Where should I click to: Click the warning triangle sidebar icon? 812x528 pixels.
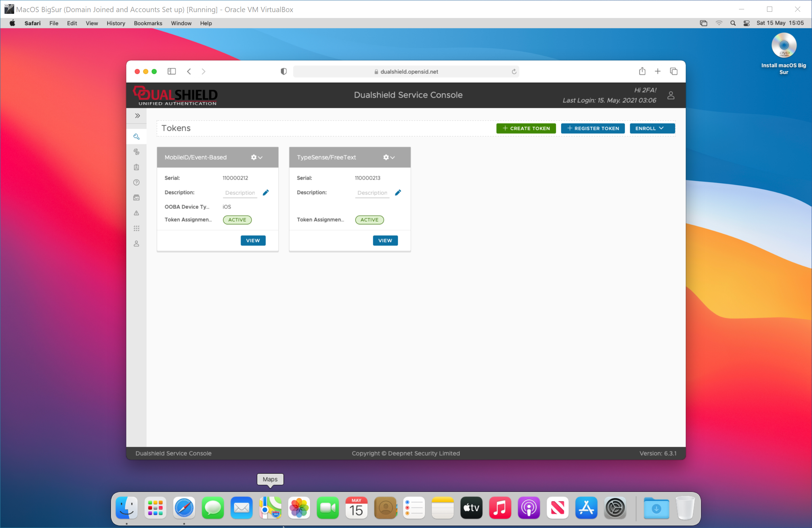tap(136, 213)
